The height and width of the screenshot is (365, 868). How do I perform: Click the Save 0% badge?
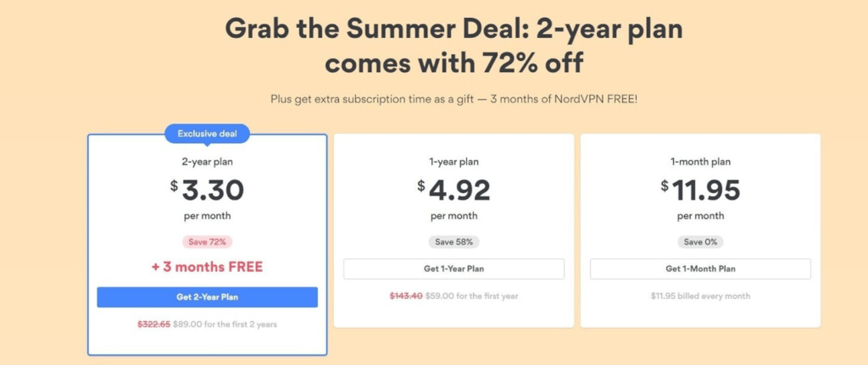700,241
